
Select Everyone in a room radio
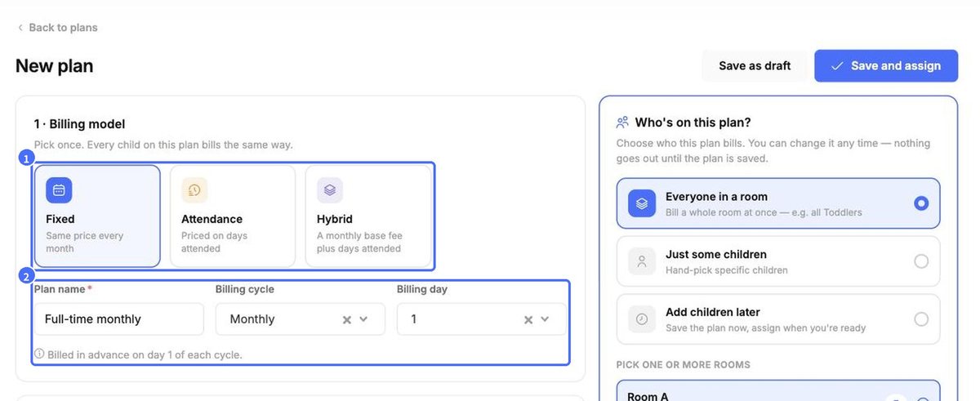click(921, 203)
